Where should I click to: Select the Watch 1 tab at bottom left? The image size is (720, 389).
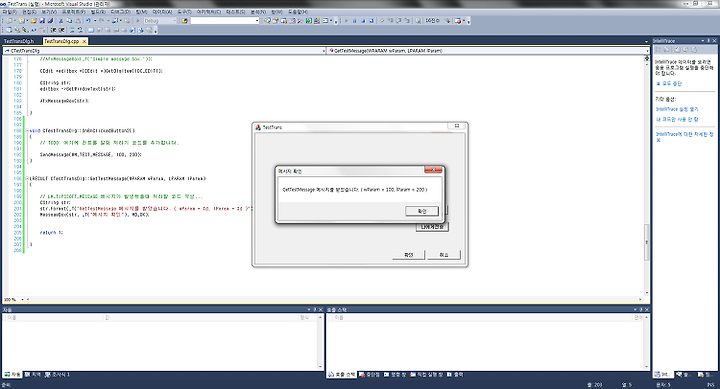[x=57, y=375]
